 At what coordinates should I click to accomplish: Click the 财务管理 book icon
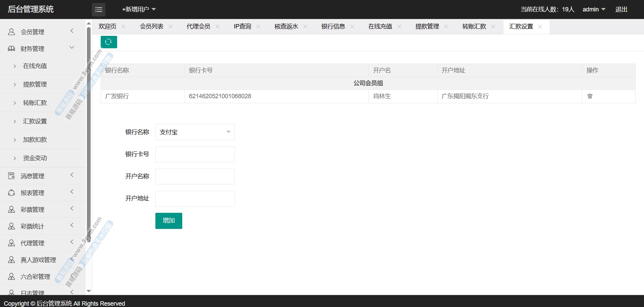11,49
